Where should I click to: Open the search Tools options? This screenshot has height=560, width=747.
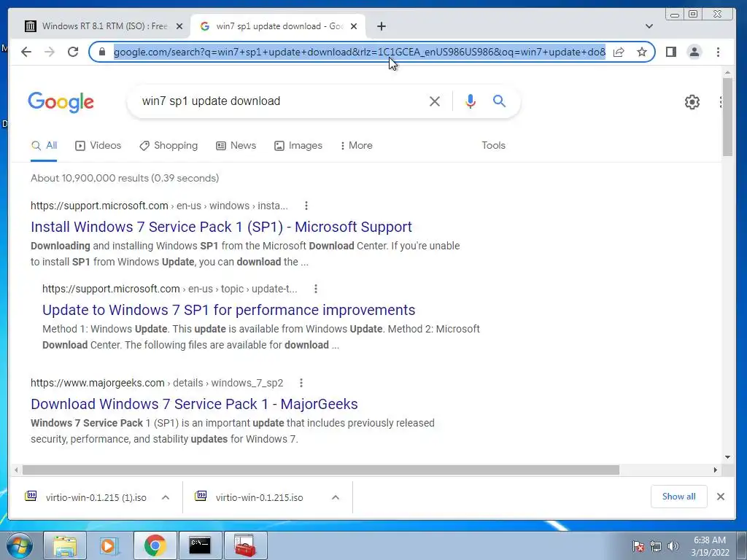[493, 145]
